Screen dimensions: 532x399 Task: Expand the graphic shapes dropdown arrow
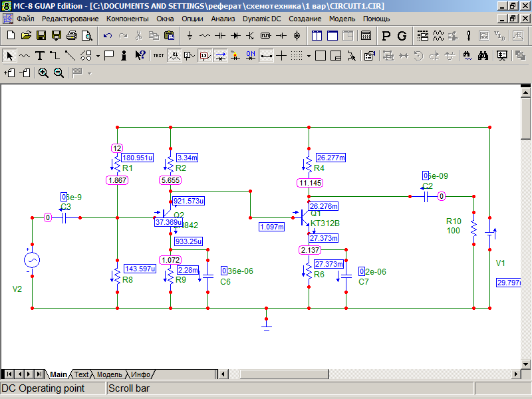point(98,55)
